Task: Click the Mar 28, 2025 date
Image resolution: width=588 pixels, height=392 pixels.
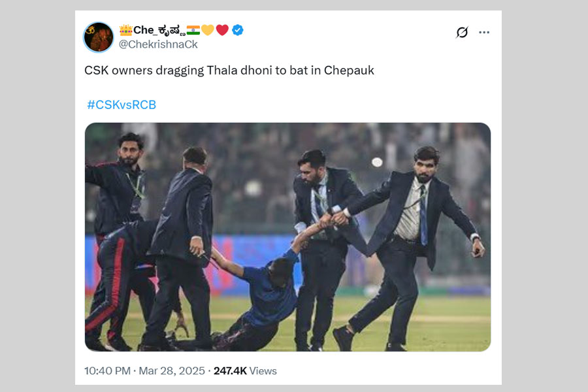Action: tap(172, 371)
